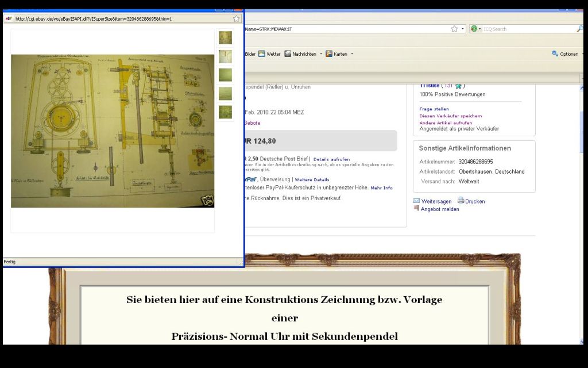Click the Nachrichten toolbar icon
Screen dimensions: 588x368
(288, 53)
